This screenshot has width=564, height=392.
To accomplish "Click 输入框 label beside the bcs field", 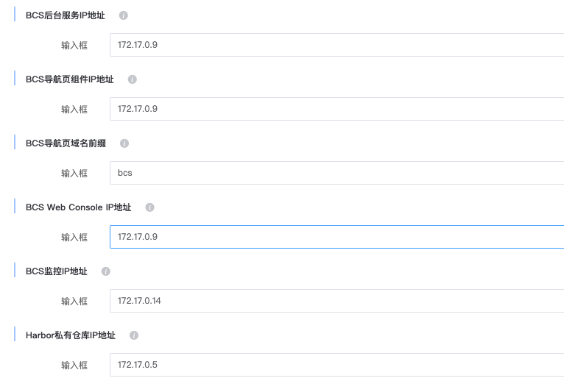I will tap(74, 173).
